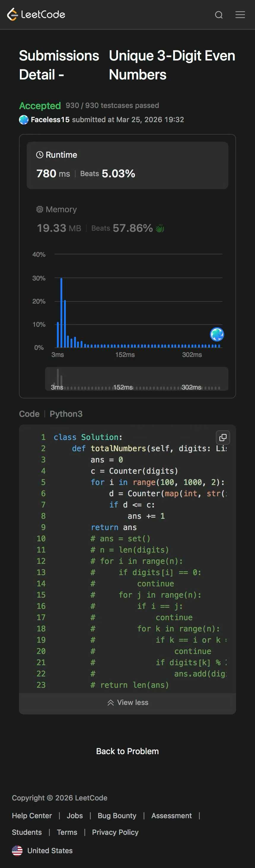Click the globe marker on runtime chart
This screenshot has width=255, height=868.
pyautogui.click(x=217, y=334)
